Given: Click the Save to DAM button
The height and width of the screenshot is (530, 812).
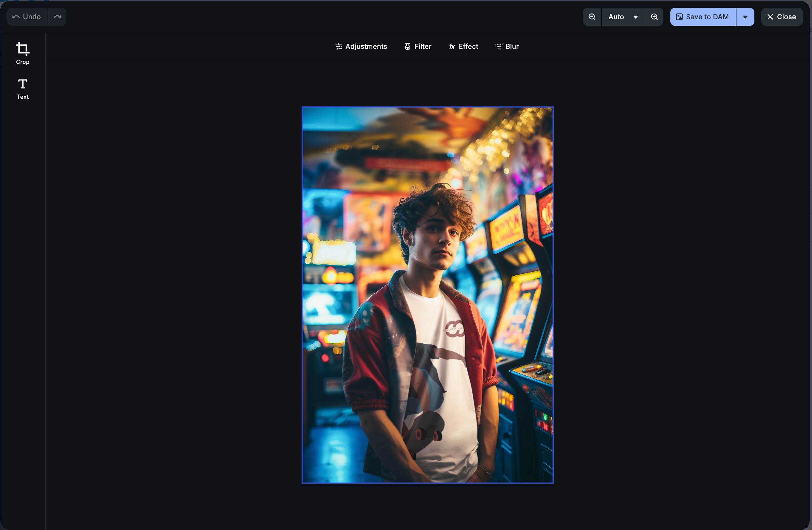Looking at the screenshot, I should (x=702, y=17).
